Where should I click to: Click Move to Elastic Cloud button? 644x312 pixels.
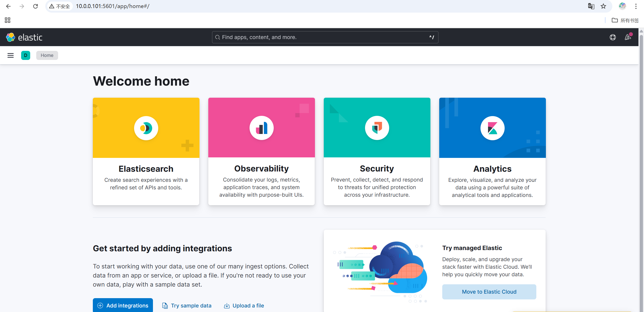point(489,292)
